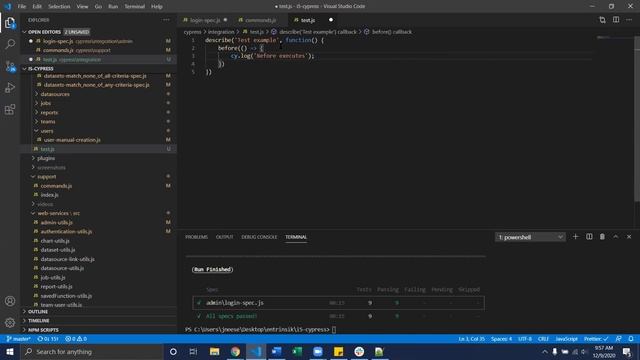Click the feedback icon in status bar

click(x=619, y=339)
